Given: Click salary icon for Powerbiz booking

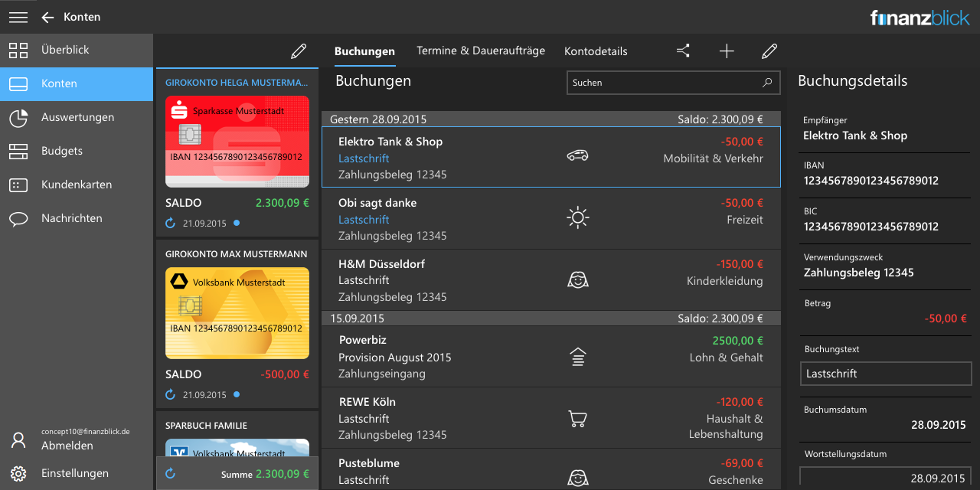Looking at the screenshot, I should point(578,357).
